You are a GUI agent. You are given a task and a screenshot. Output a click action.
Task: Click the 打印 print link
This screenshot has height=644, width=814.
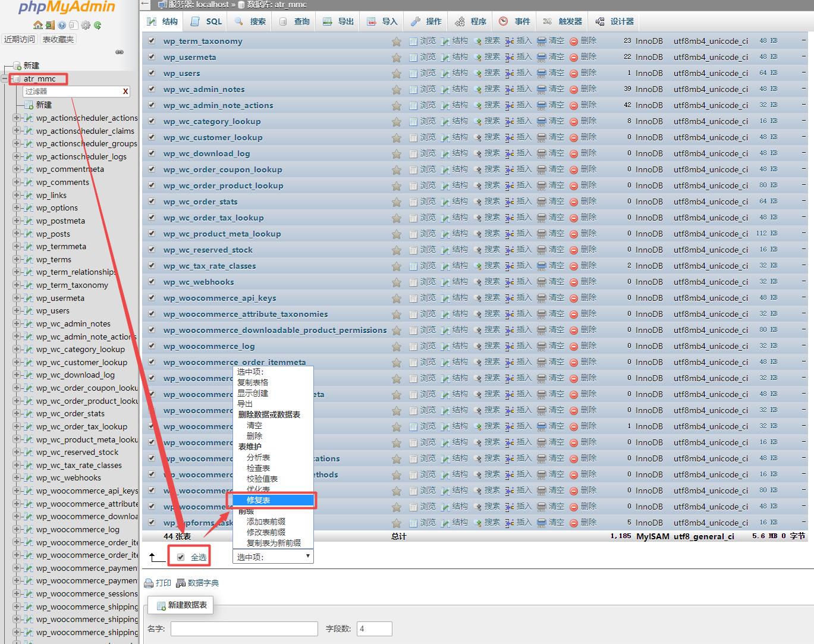coord(163,583)
